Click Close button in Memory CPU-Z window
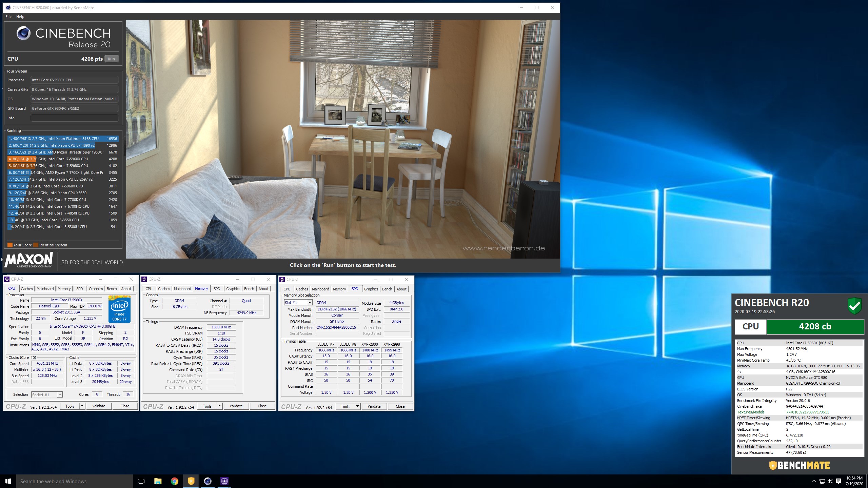868x488 pixels. pos(262,406)
